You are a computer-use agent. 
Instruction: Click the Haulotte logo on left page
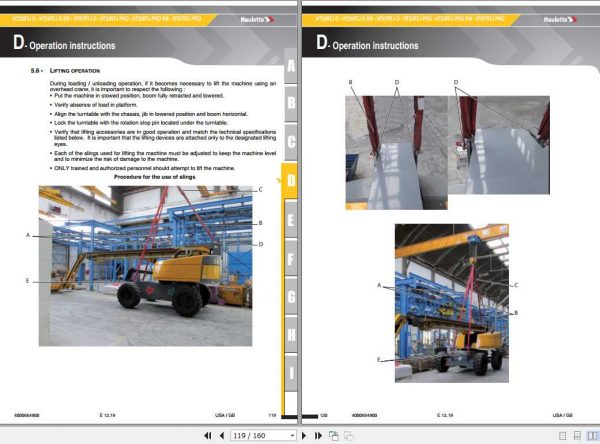[257, 20]
